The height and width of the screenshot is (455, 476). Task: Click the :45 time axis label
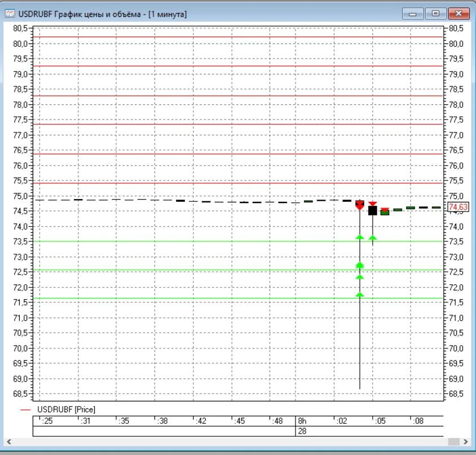pyautogui.click(x=239, y=421)
